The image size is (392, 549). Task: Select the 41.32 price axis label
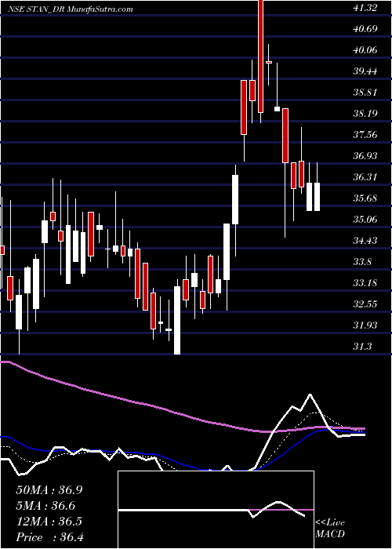(x=365, y=7)
